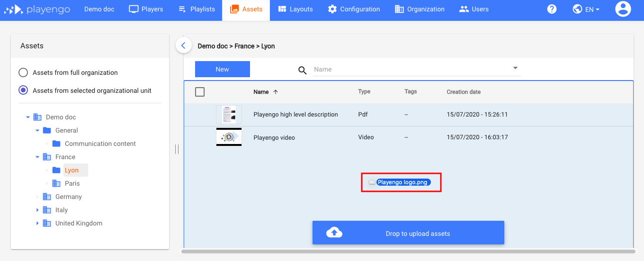
Task: Open the search field filter dropdown arrow
Action: click(515, 68)
